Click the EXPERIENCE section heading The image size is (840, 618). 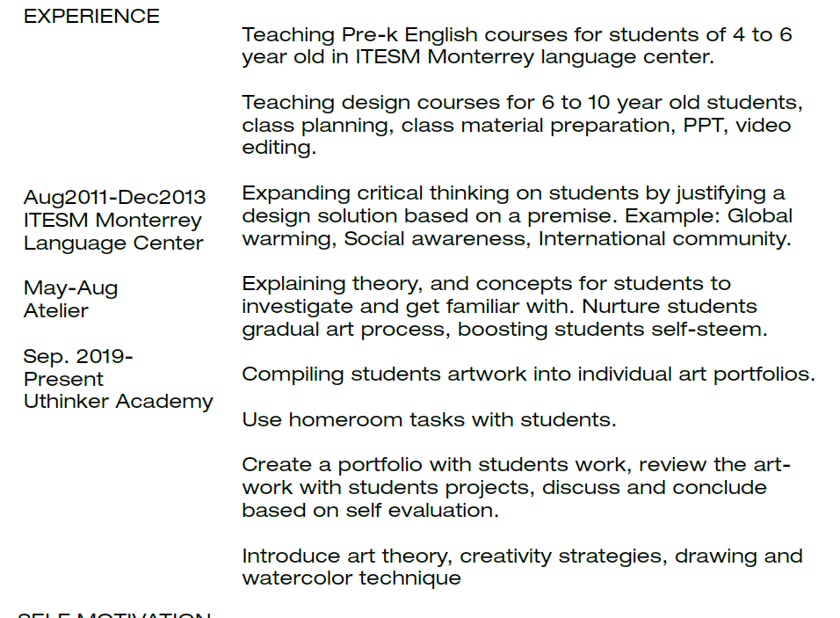(91, 16)
